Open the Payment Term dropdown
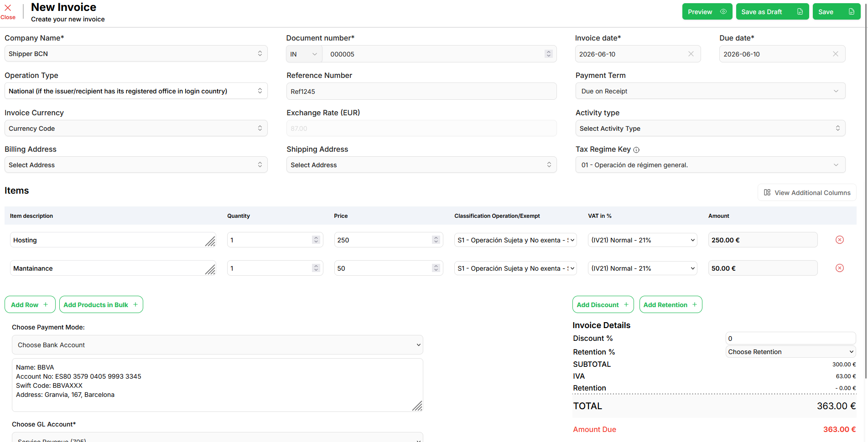This screenshot has width=868, height=442. pos(710,91)
